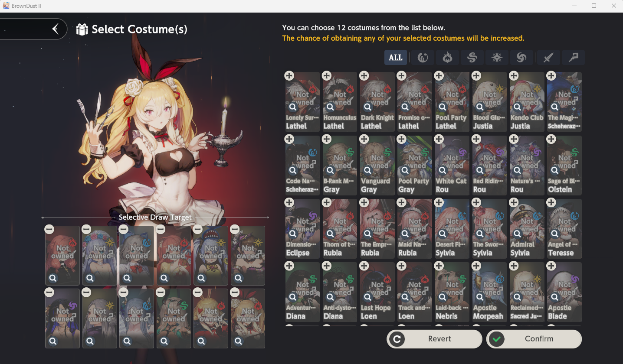Open the White Cat Rou costume card
Screen dimensions: 623x364
(452, 166)
